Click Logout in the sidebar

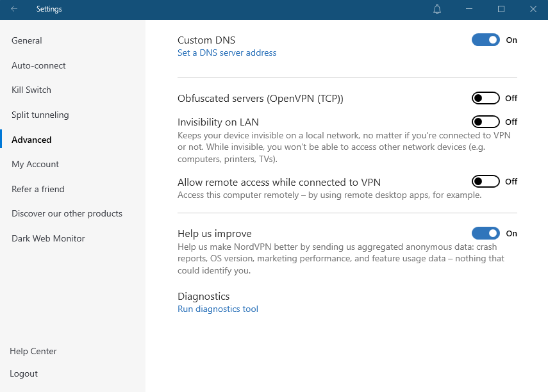24,373
